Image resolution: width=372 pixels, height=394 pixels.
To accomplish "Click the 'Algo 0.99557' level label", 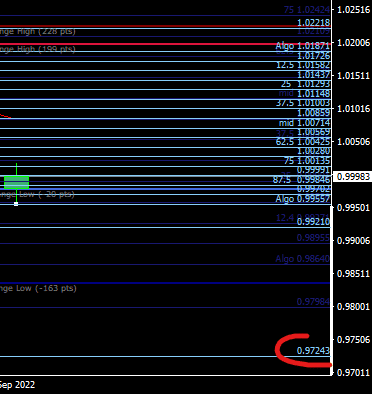I will click(303, 199).
